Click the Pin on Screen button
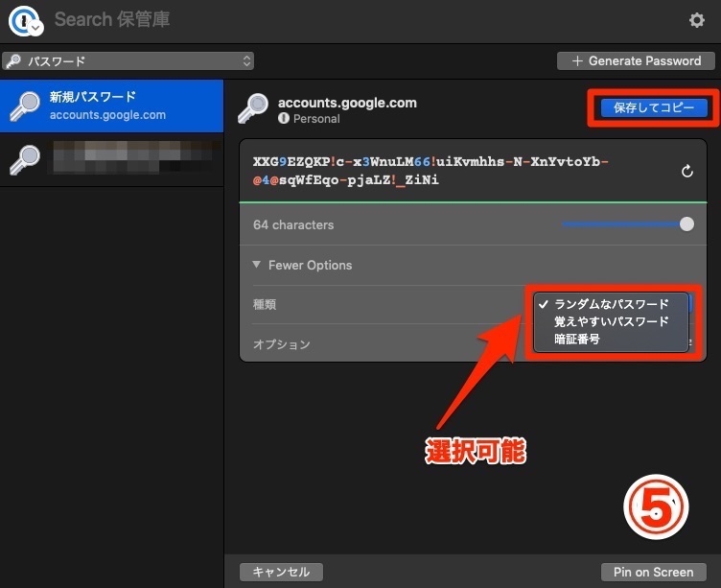Viewport: 721px width, 588px height. tap(653, 572)
